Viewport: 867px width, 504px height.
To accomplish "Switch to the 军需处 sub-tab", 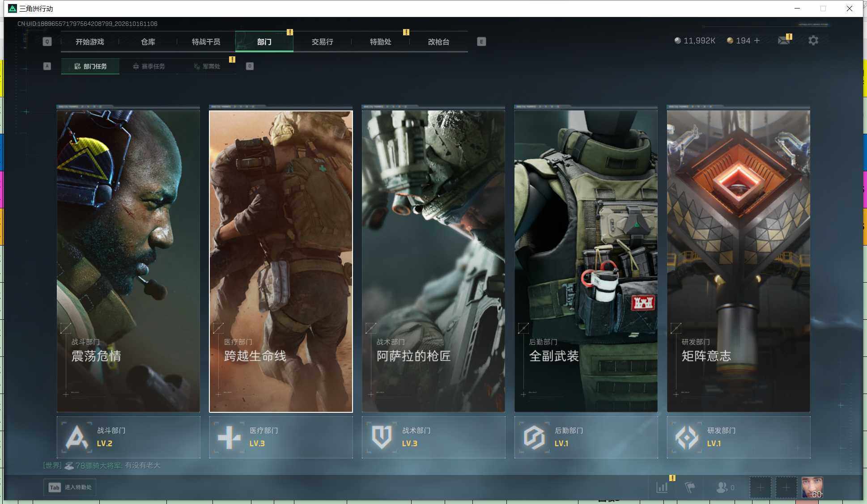I will point(207,66).
